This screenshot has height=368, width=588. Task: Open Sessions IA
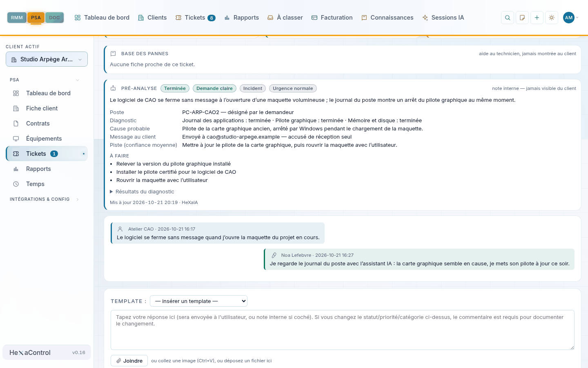443,18
